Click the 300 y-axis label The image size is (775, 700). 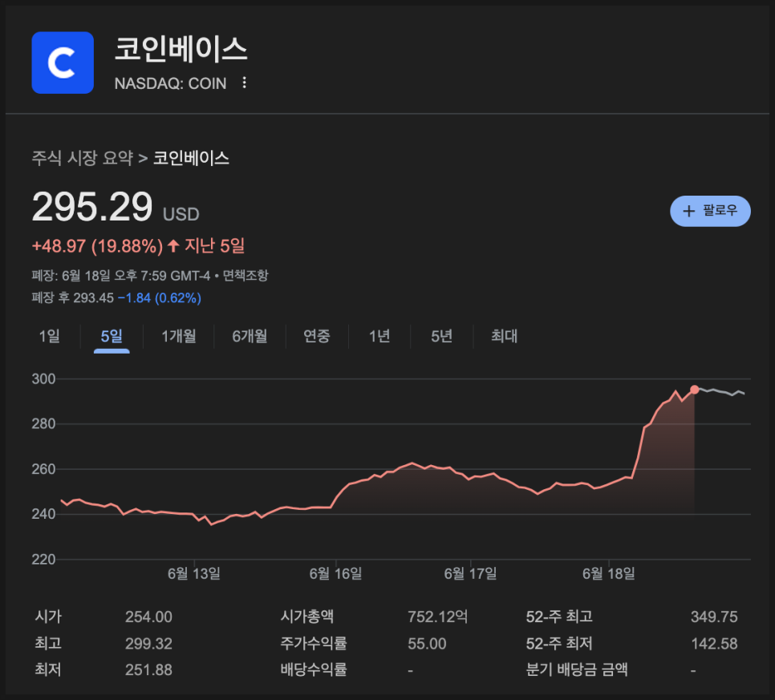(43, 379)
